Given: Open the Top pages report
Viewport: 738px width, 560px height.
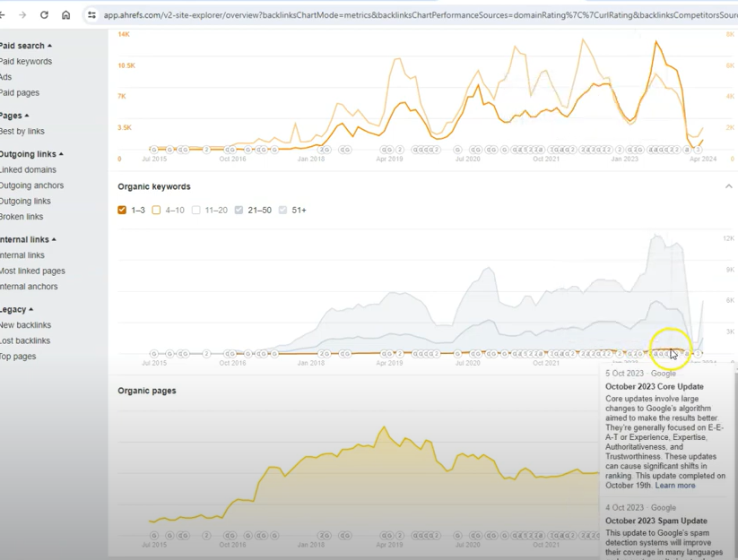Looking at the screenshot, I should [x=18, y=357].
